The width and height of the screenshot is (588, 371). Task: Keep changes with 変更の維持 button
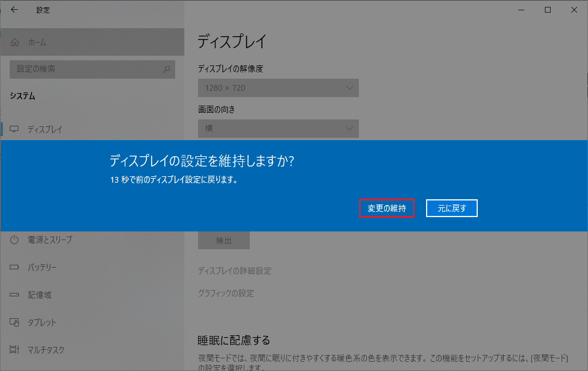pos(386,208)
